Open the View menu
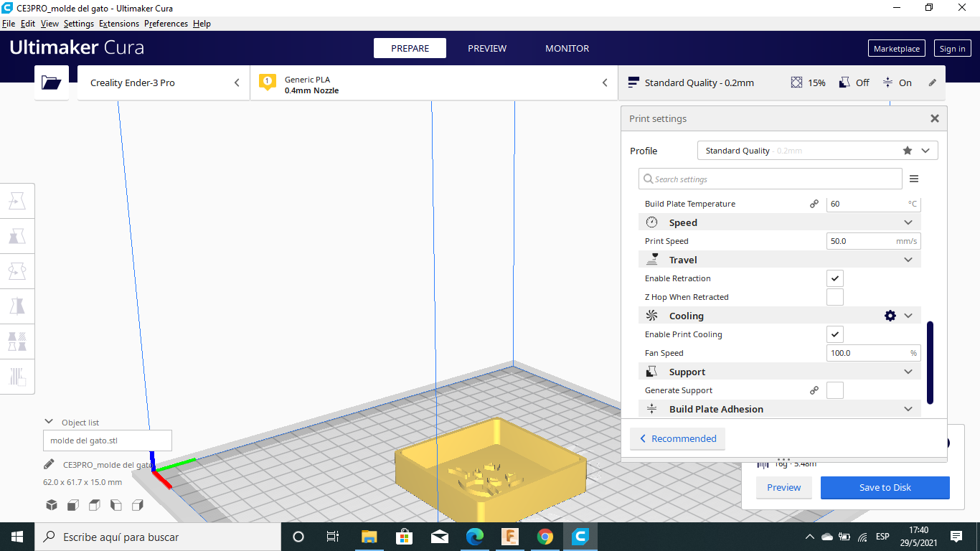The image size is (980, 551). coord(50,24)
